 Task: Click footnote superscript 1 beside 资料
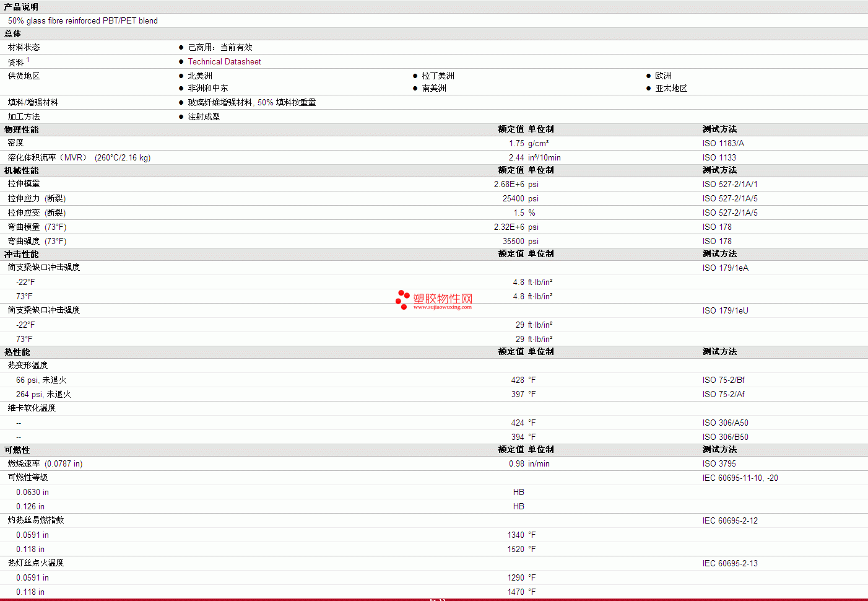28,59
